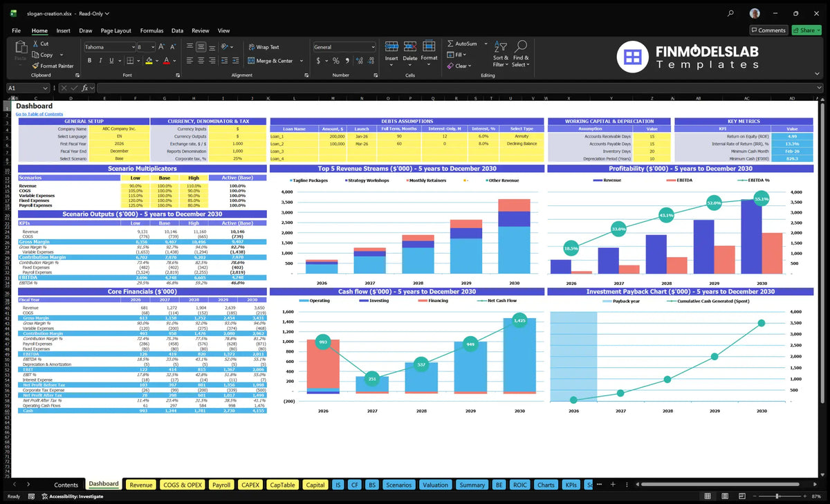This screenshot has height=504, width=830.
Task: Open Find & Select menu
Action: pyautogui.click(x=521, y=54)
